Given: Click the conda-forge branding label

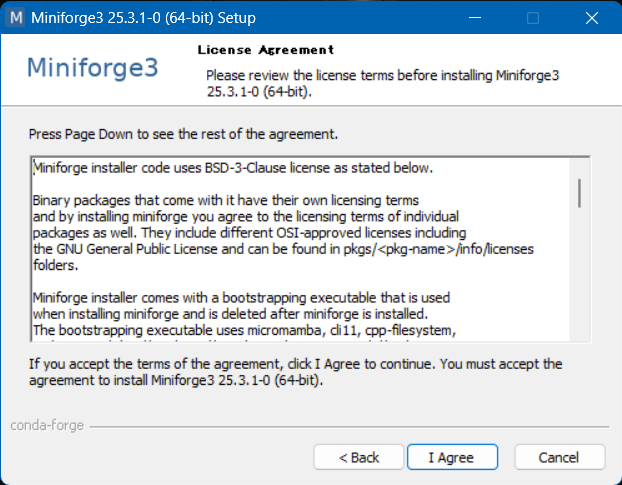Looking at the screenshot, I should (47, 425).
